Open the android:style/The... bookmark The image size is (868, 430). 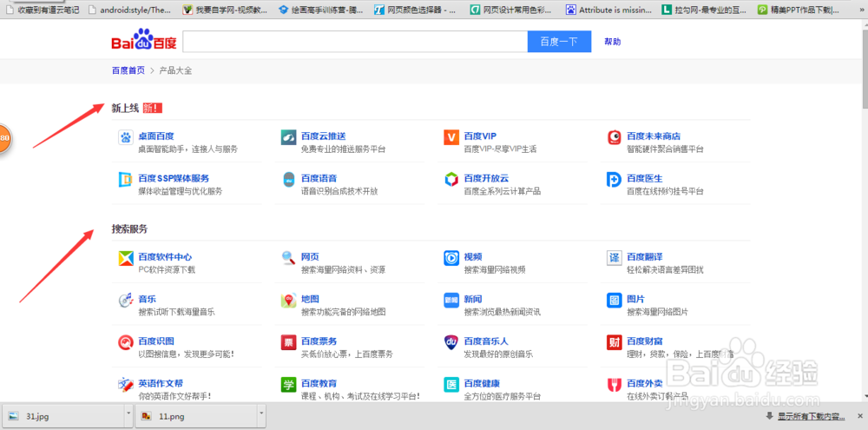click(x=130, y=10)
